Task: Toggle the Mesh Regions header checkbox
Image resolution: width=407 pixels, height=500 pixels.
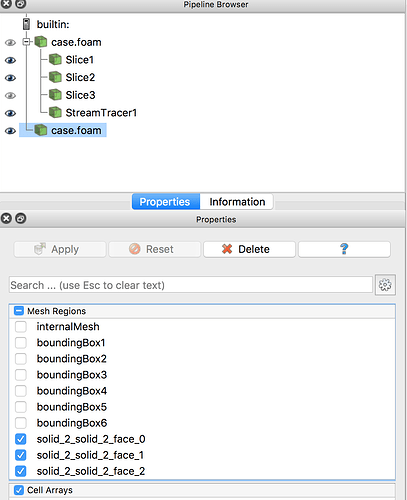Action: click(x=19, y=311)
